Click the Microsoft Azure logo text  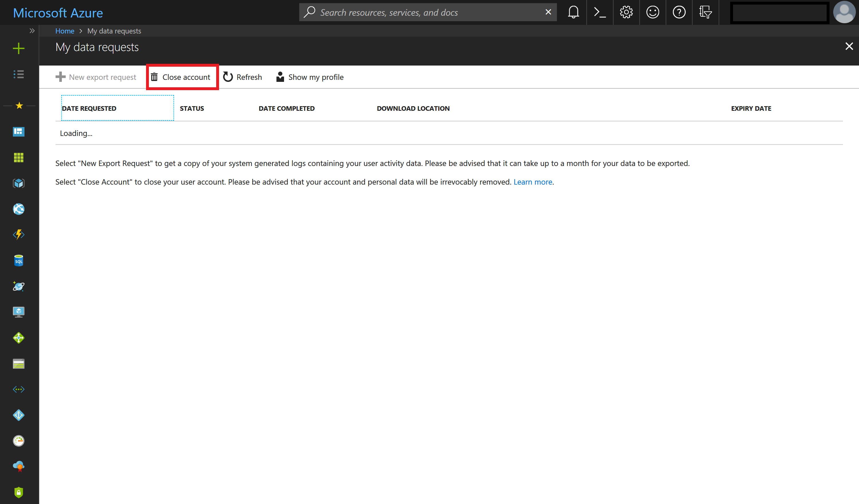tap(58, 11)
